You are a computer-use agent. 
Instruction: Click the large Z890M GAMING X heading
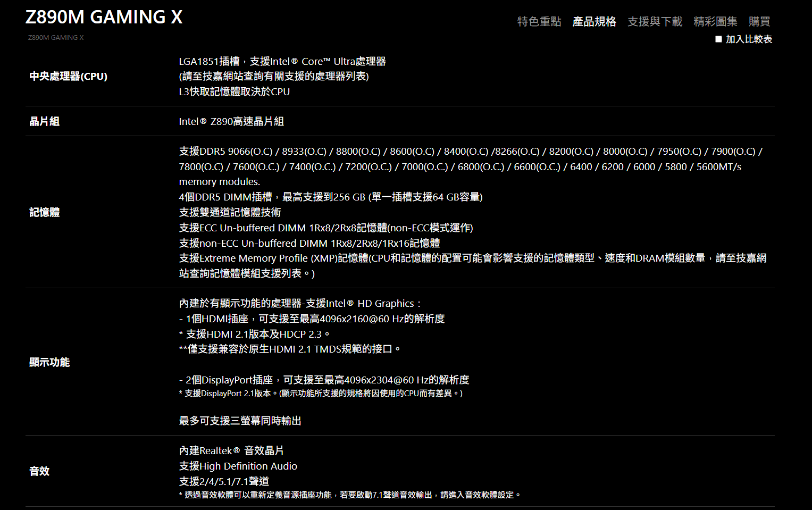104,17
